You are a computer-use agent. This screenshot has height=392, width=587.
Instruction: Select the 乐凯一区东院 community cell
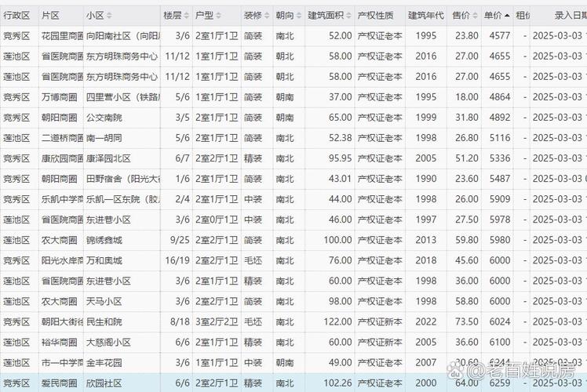123,199
